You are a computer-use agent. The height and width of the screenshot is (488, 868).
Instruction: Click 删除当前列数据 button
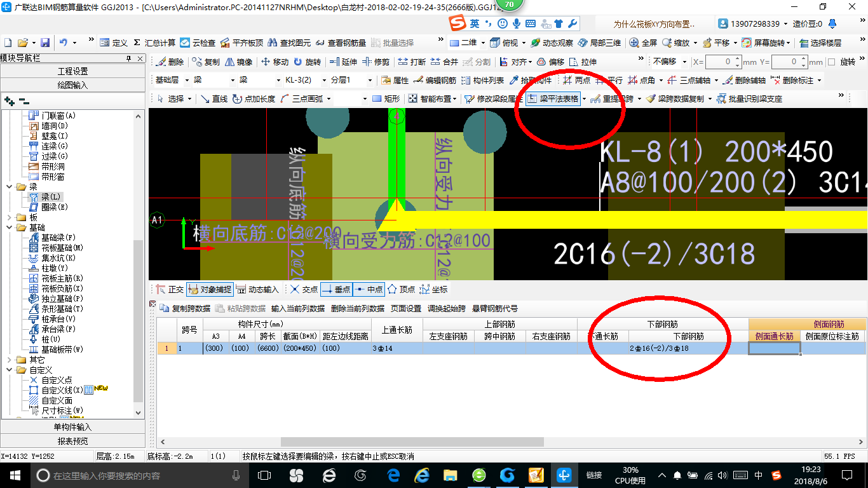(357, 309)
